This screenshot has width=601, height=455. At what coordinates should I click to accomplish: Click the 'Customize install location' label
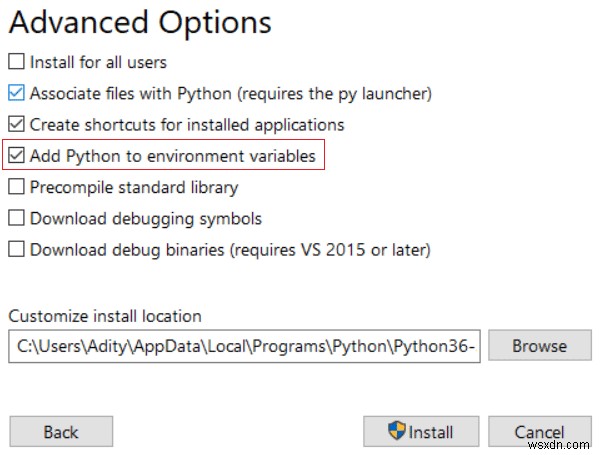(x=105, y=316)
